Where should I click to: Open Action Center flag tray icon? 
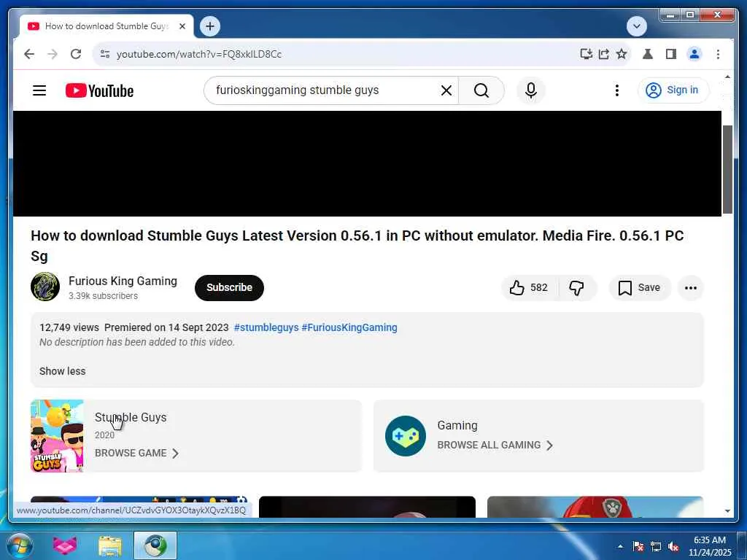[x=638, y=547]
